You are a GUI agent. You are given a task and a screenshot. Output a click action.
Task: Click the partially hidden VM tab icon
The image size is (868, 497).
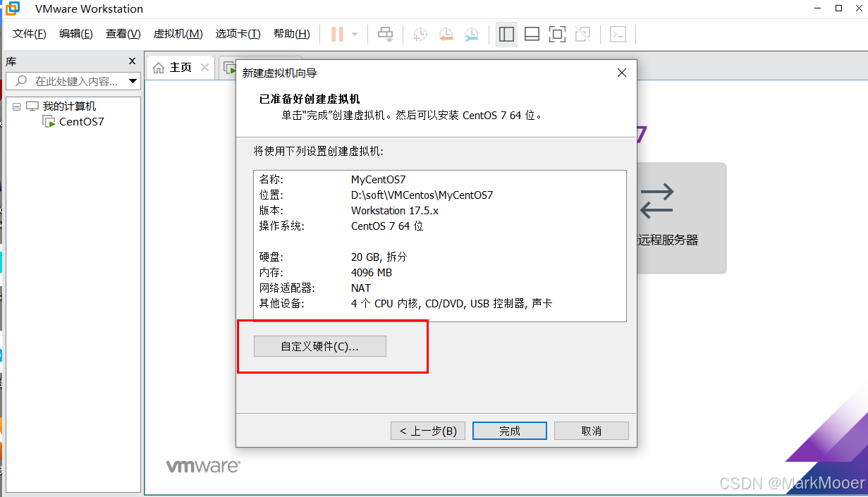point(229,68)
